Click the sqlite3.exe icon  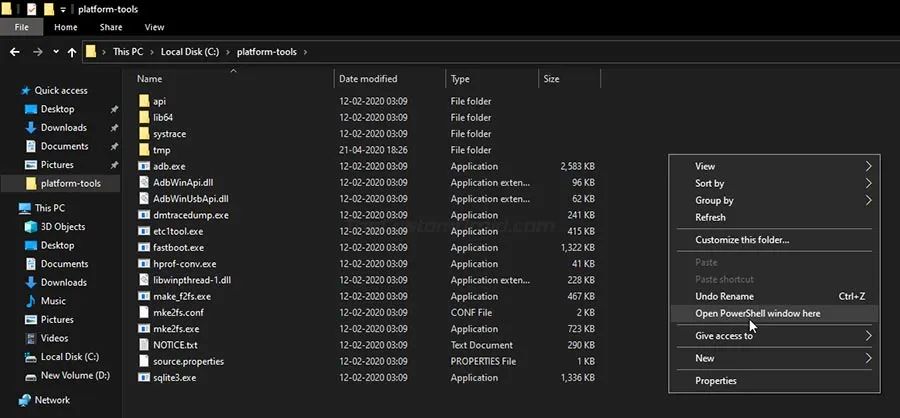tap(143, 378)
